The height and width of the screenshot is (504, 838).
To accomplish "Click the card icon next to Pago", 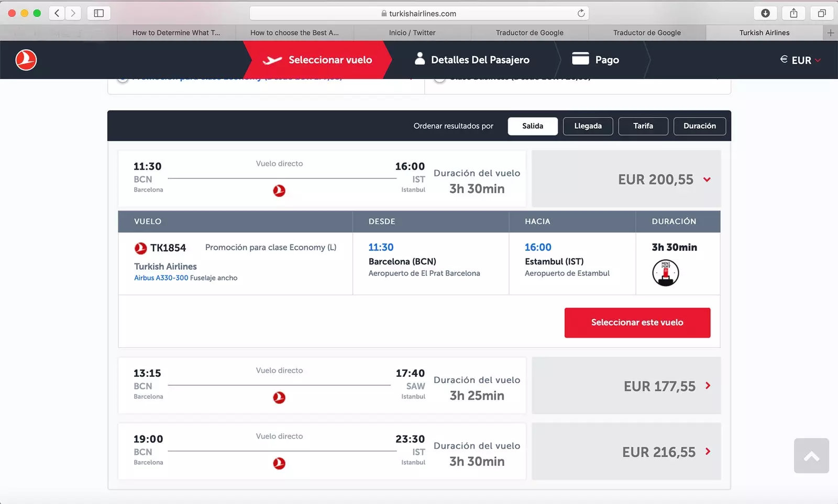I will 580,59.
